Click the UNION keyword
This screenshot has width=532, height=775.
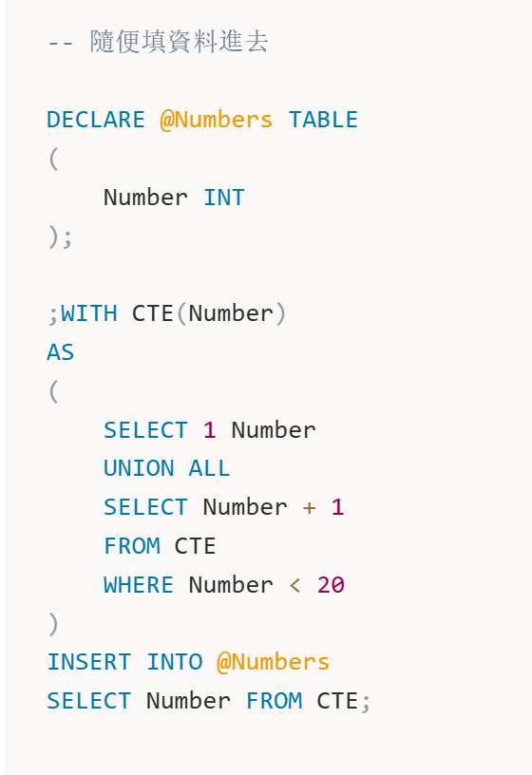[139, 468]
